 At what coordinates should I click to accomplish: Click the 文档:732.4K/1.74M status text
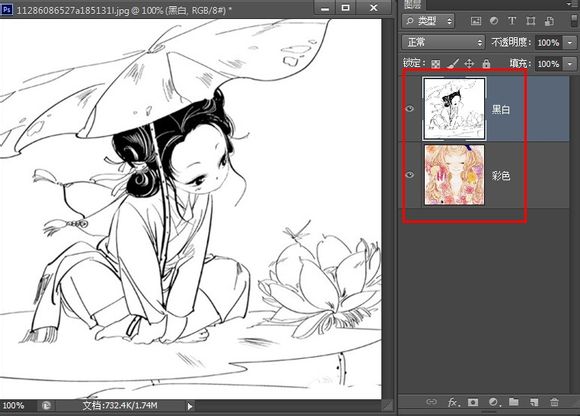(120, 406)
